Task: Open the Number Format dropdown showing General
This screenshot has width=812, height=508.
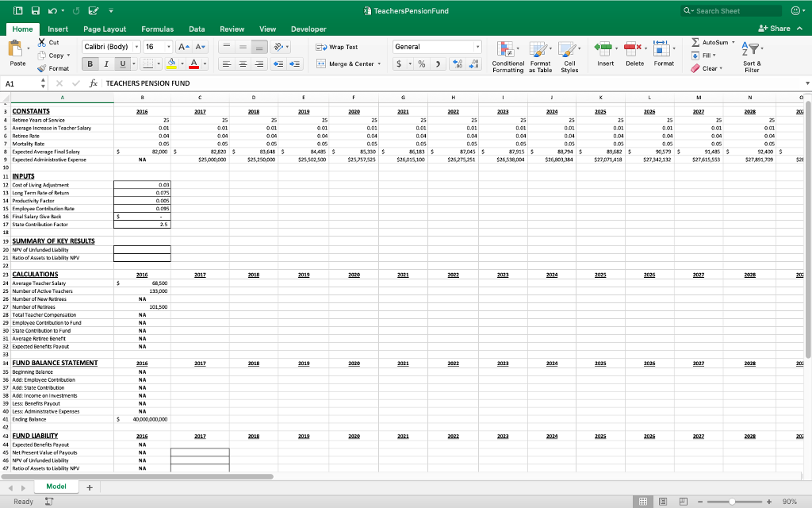Action: coord(478,46)
